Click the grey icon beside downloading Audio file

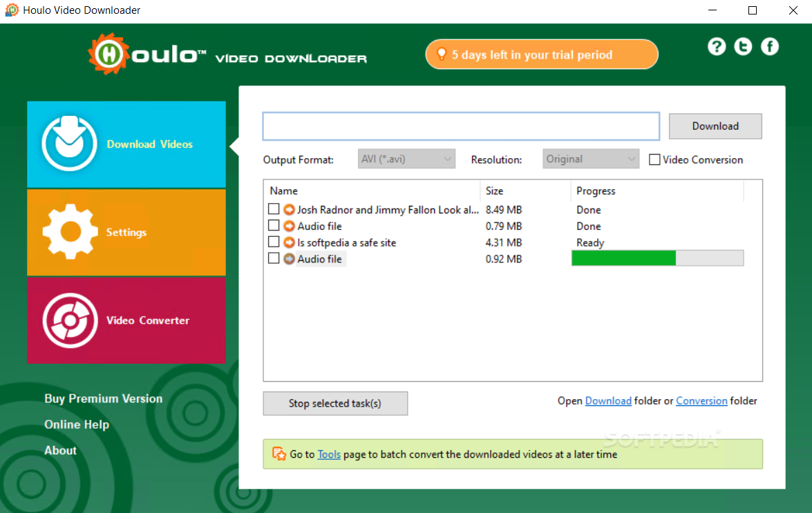point(289,258)
